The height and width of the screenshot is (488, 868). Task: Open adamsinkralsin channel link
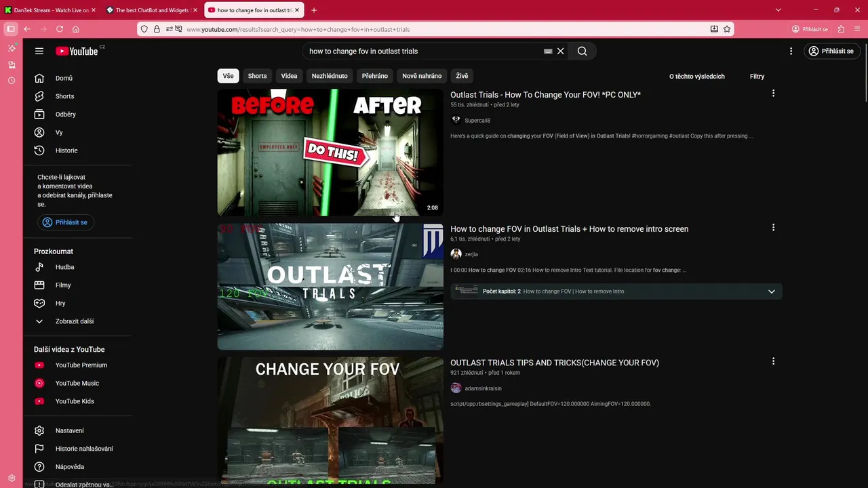483,388
